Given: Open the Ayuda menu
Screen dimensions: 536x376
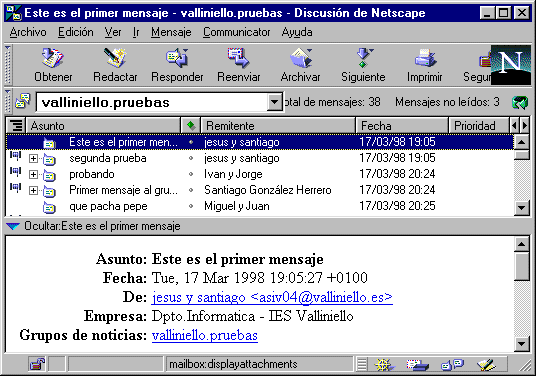Looking at the screenshot, I should 297,32.
